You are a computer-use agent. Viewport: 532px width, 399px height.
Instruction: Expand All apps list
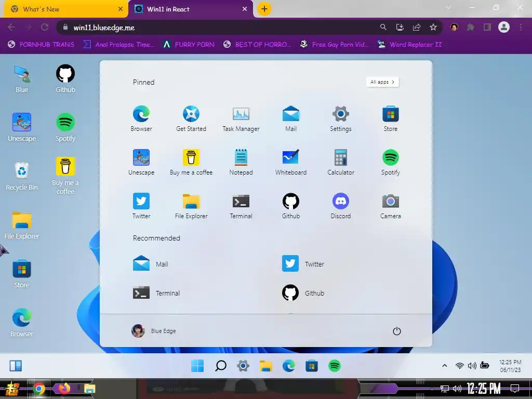point(382,82)
